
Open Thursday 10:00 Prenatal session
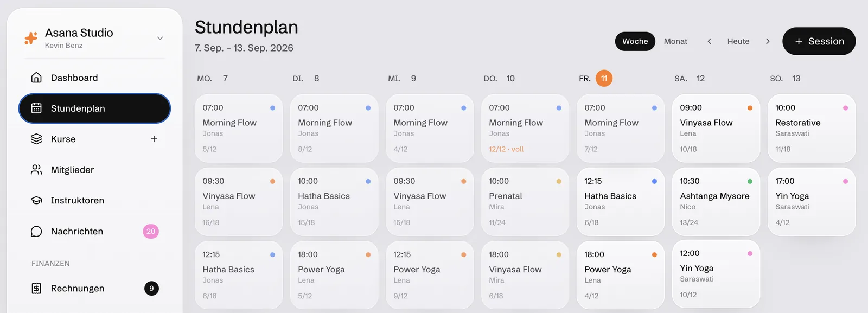pos(525,202)
